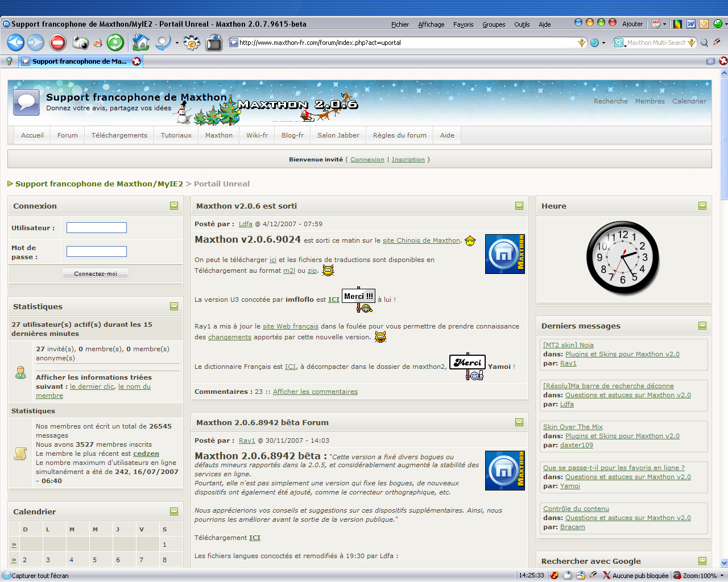Click the red X ad blocker icon

(607, 575)
